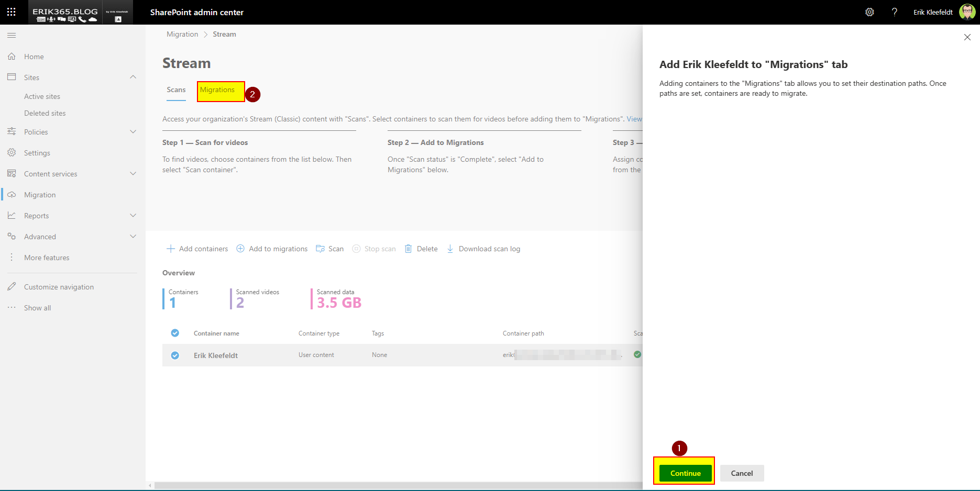The width and height of the screenshot is (980, 491).
Task: Uncheck the Erik Kleefeldt row checkbox
Action: (x=175, y=355)
